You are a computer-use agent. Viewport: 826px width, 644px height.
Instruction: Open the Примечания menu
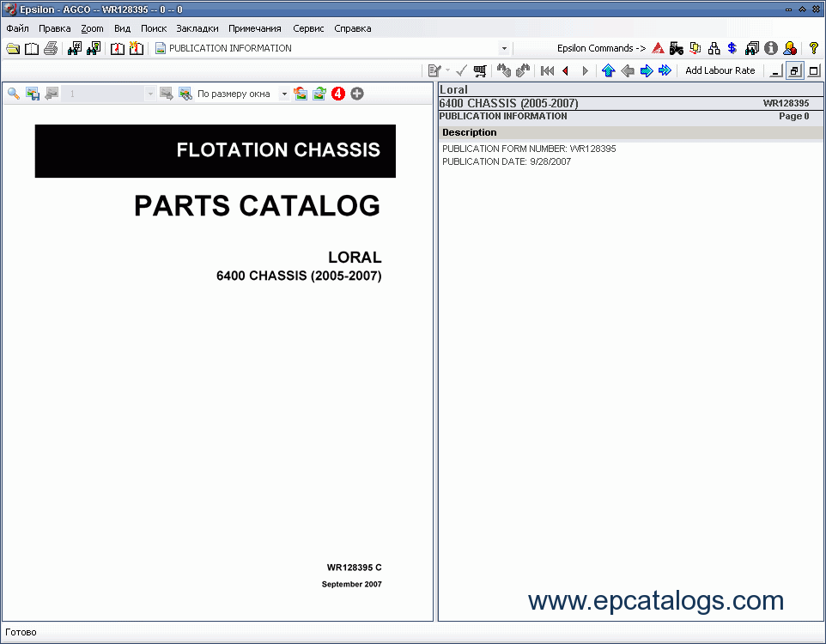255,28
